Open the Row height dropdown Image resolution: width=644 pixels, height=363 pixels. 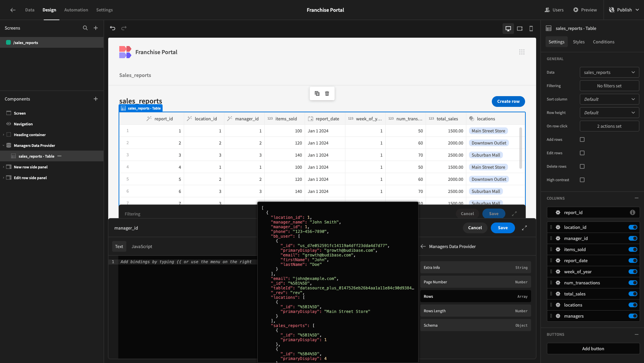pos(609,113)
